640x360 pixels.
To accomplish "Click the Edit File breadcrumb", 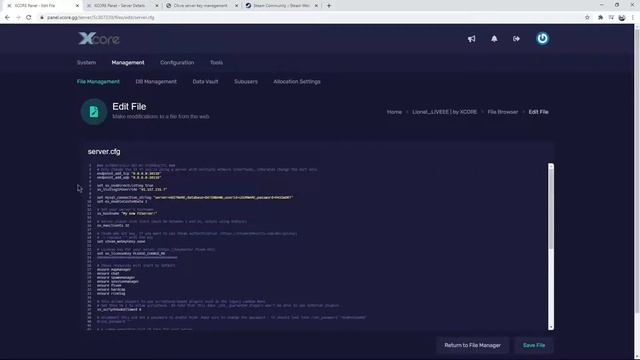I will [x=538, y=112].
